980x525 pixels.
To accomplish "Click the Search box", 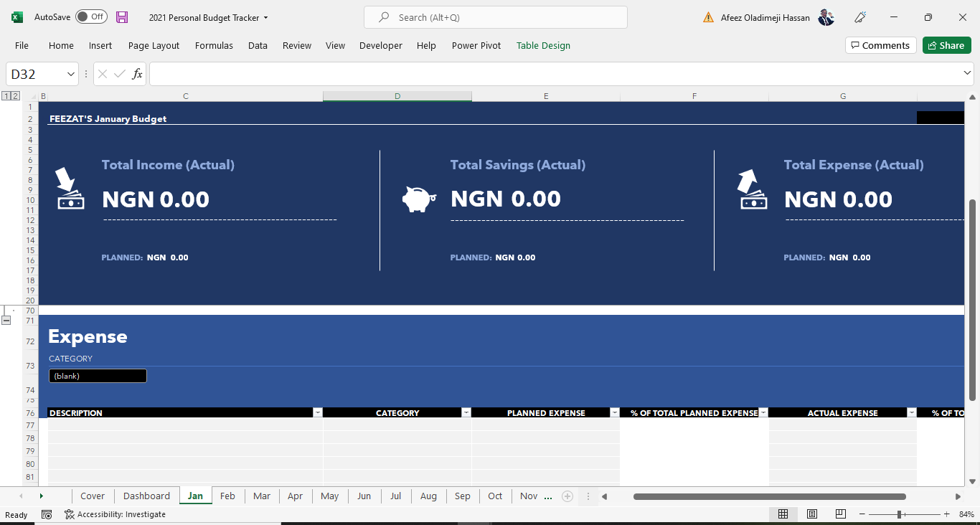I will click(495, 17).
